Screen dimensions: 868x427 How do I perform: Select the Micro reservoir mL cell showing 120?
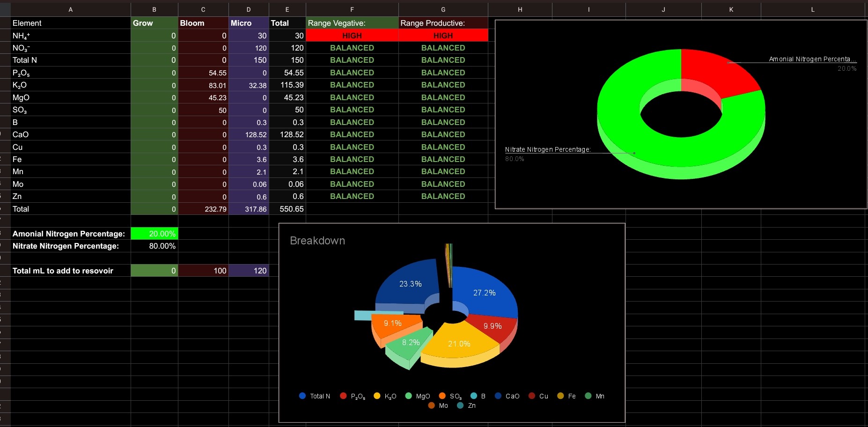(249, 271)
